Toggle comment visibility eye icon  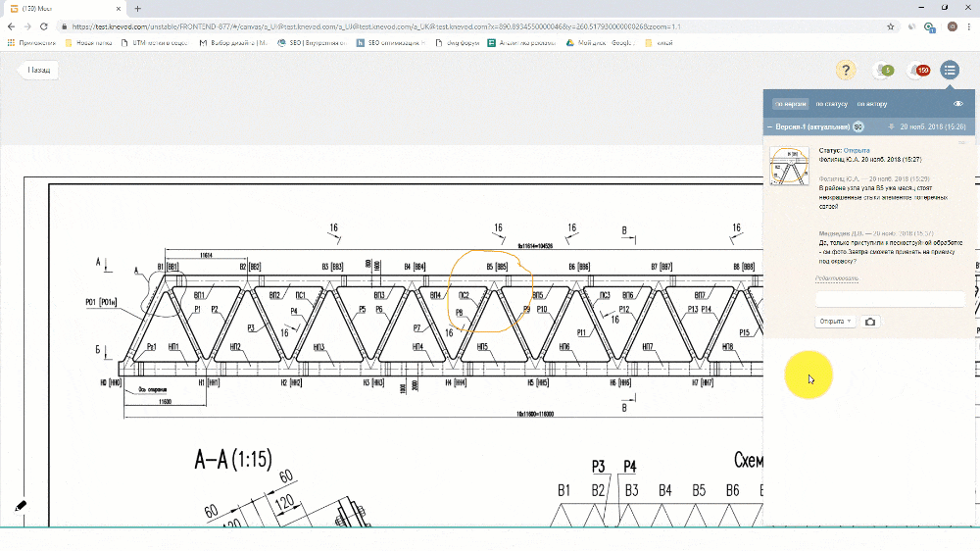point(958,104)
